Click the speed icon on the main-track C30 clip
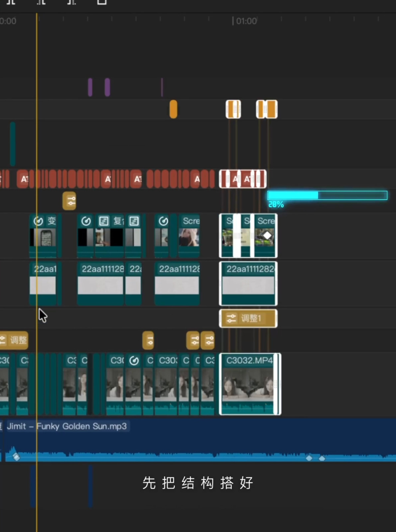This screenshot has height=532, width=396. tap(134, 361)
